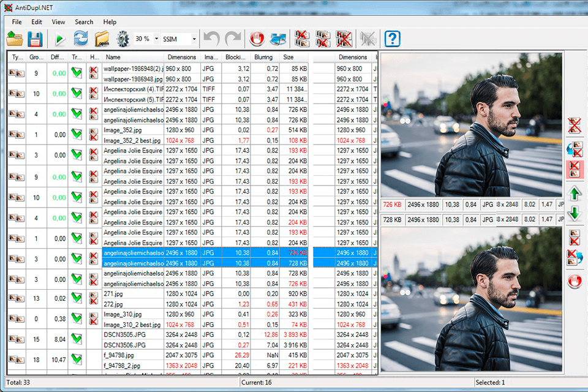The width and height of the screenshot is (588, 392).
Task: Click the blue images icon next to the stop hand
Action: click(278, 39)
